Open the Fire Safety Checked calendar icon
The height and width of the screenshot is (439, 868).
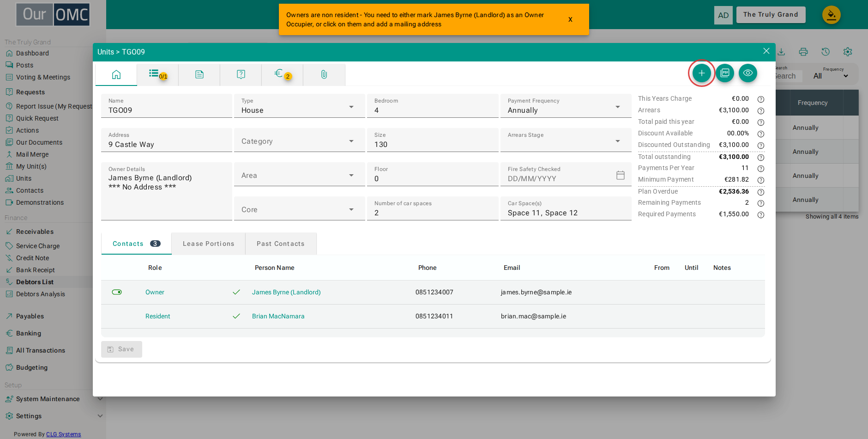click(621, 175)
